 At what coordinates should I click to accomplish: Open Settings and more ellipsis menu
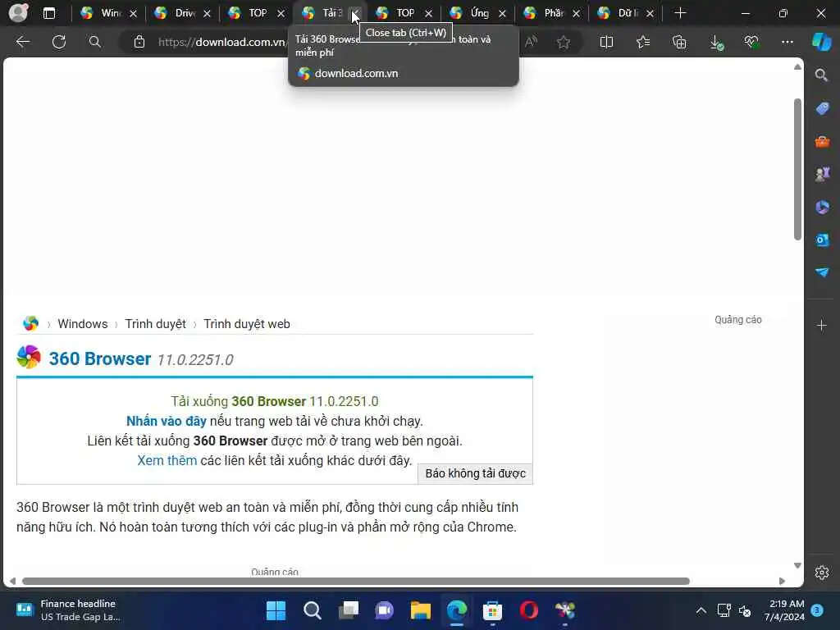pos(787,42)
